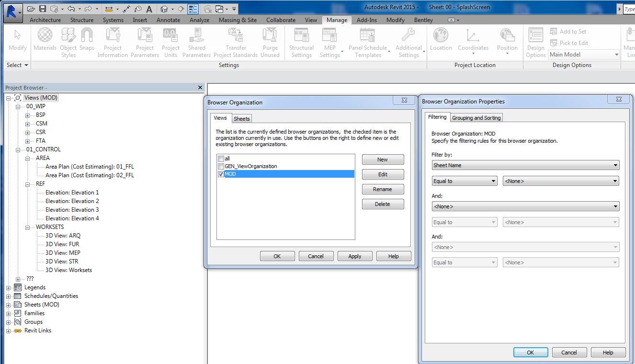The width and height of the screenshot is (635, 364).
Task: Check the 'all' browser organization checkbox
Action: tap(221, 159)
